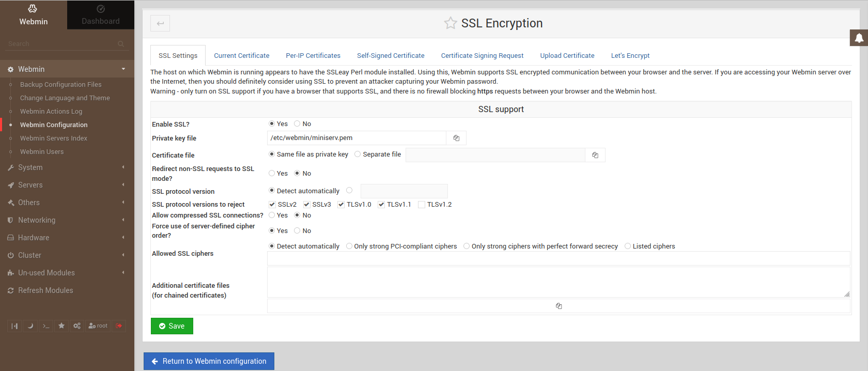Screen dimensions: 868x371
Task: Check the TLSv1.2 reject checkbox
Action: click(x=422, y=205)
